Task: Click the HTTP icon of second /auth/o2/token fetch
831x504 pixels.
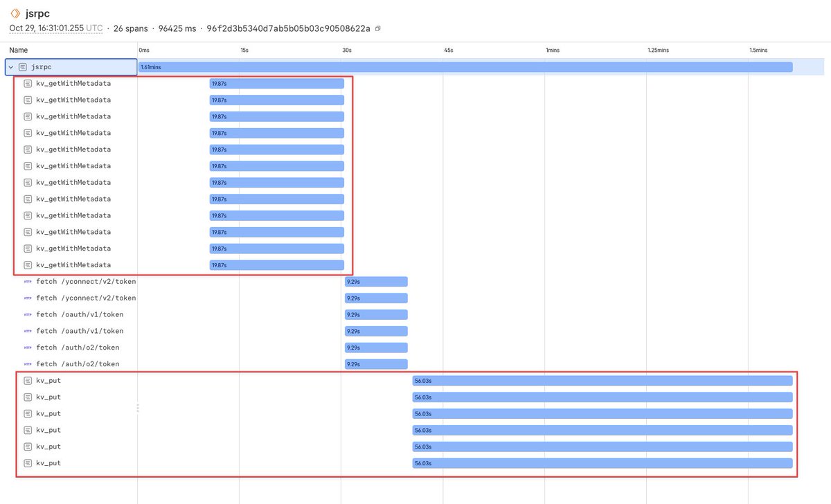Action: coord(28,364)
